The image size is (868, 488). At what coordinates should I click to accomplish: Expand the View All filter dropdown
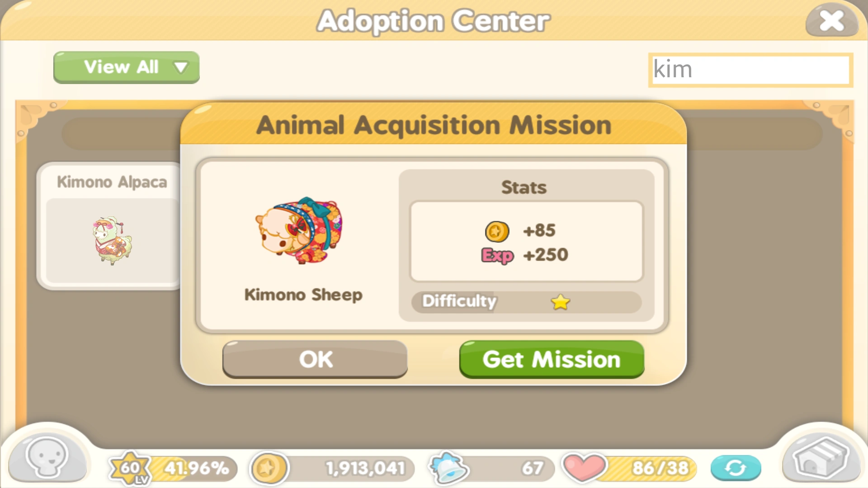(x=127, y=67)
